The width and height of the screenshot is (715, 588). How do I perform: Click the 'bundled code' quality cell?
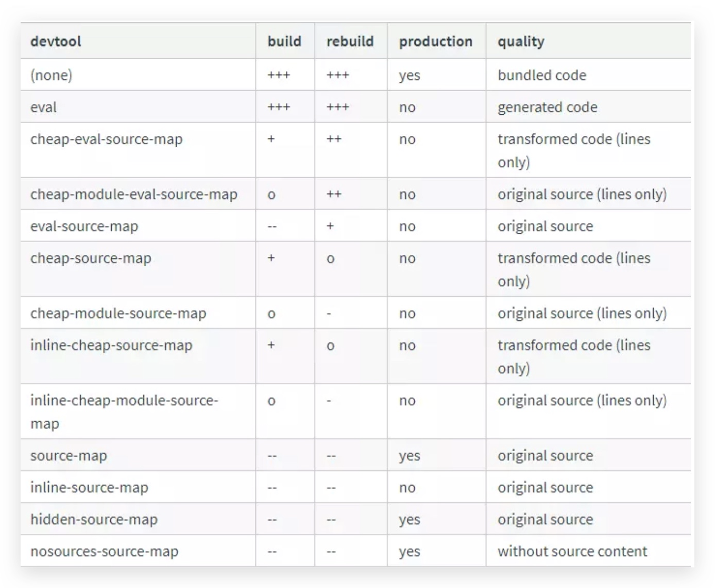coord(542,75)
